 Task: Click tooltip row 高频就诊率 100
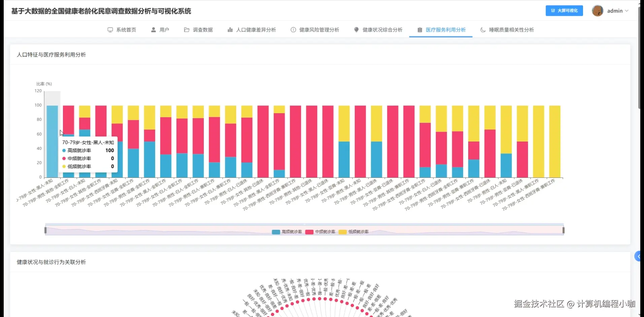pos(88,151)
